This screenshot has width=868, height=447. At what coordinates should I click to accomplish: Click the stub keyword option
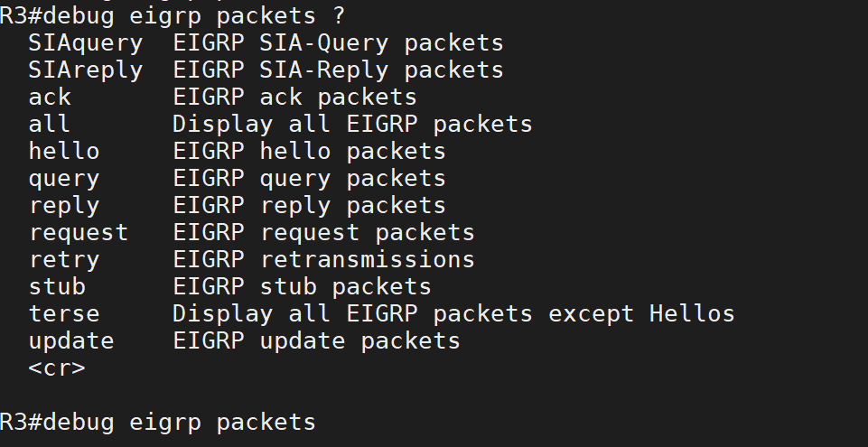coord(57,286)
